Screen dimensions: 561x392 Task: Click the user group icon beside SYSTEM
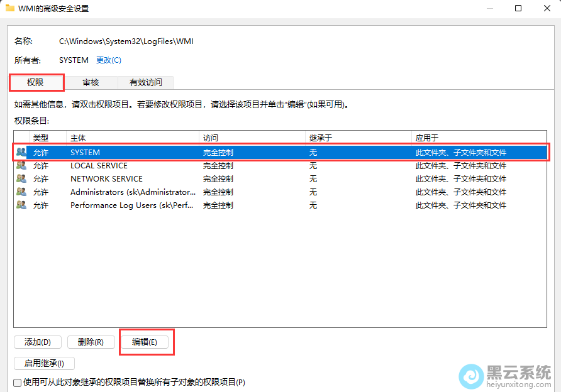[x=21, y=152]
